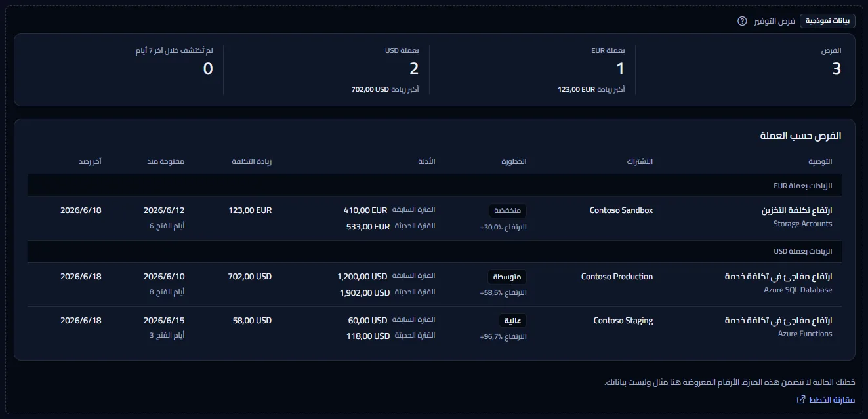
Task: Click the بعملة EUR count of 1
Action: [620, 68]
